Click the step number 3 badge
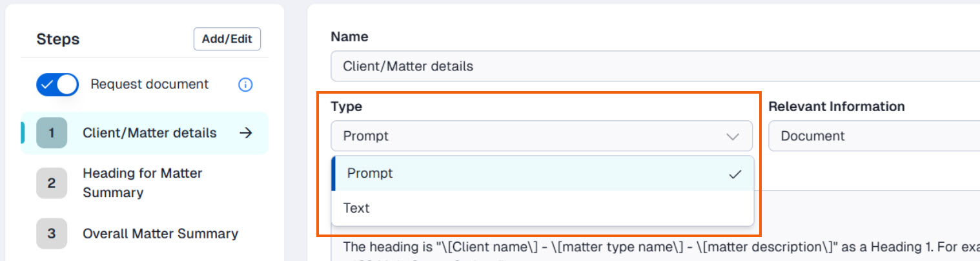Screen dimensions: 980x261 click(52, 234)
